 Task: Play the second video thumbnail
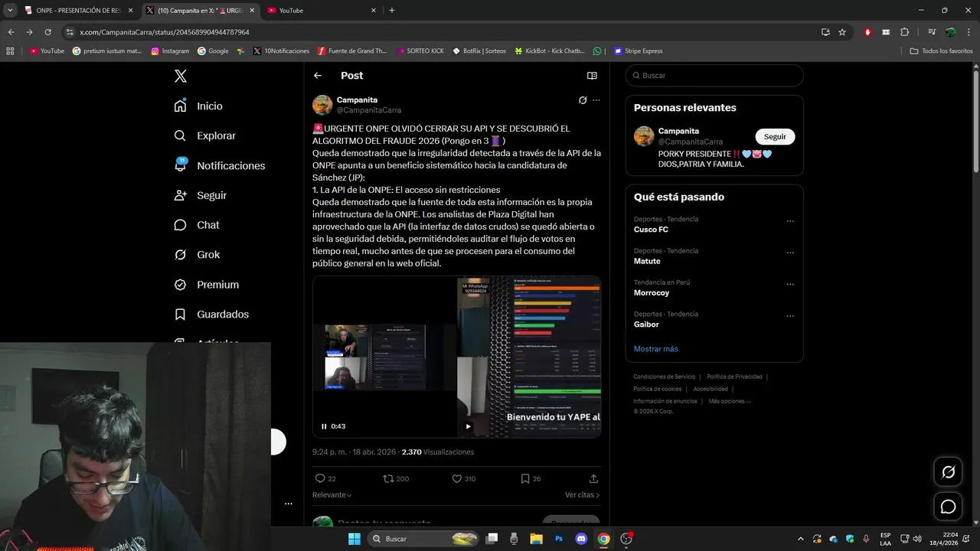(468, 426)
